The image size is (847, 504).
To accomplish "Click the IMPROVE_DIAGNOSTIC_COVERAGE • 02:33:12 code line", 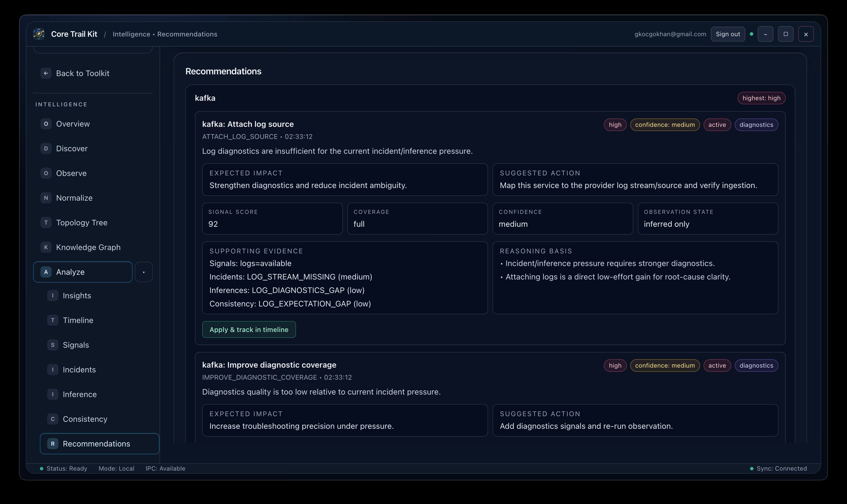I will [277, 377].
